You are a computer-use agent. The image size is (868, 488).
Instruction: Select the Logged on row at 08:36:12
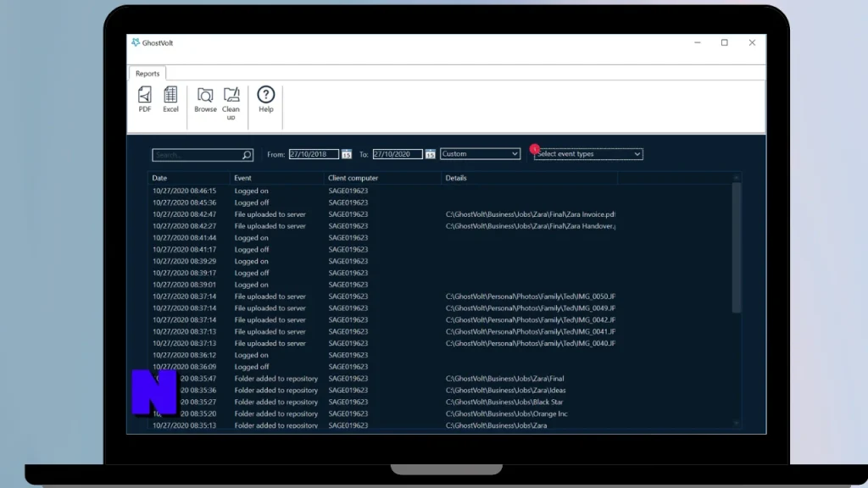pyautogui.click(x=440, y=355)
